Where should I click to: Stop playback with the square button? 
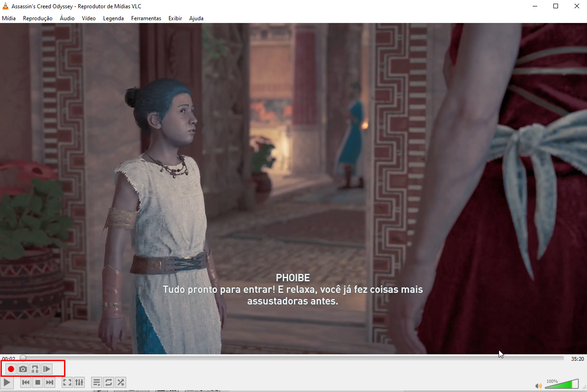click(38, 382)
